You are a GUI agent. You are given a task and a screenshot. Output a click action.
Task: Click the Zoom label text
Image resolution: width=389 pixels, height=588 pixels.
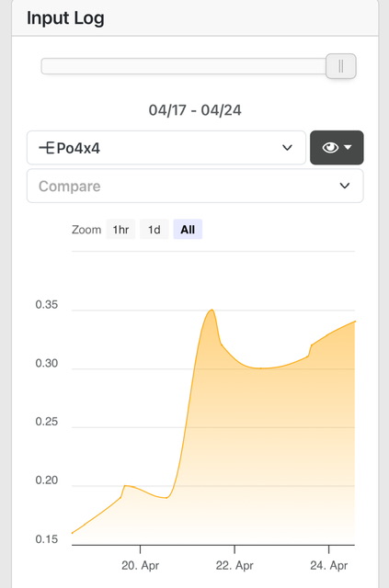point(86,230)
